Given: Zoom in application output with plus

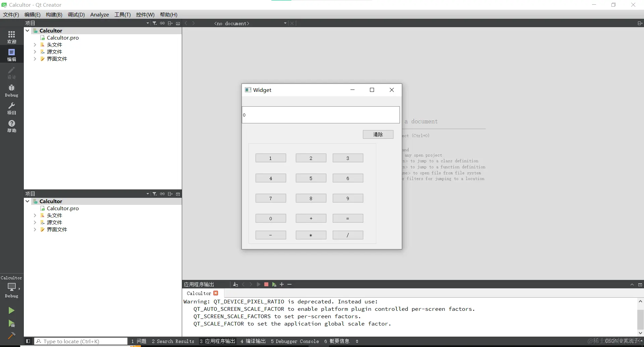Looking at the screenshot, I should point(282,284).
